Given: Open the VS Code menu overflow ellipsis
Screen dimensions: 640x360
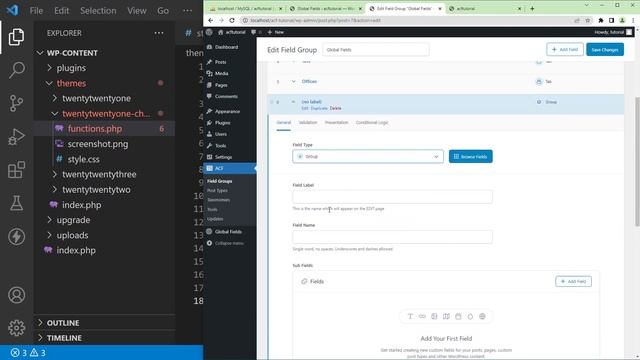Looking at the screenshot, I should click(187, 11).
